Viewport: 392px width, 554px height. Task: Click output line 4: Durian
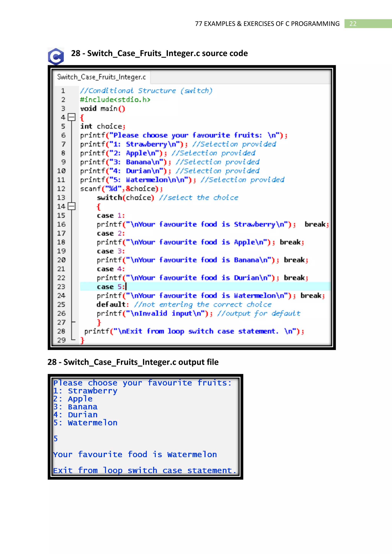click(75, 415)
